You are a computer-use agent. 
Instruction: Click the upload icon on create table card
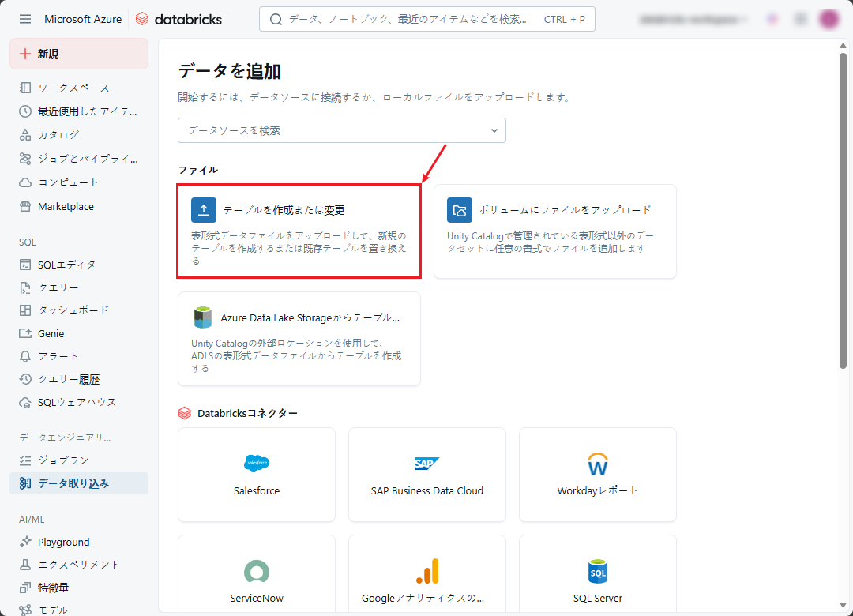(x=204, y=210)
